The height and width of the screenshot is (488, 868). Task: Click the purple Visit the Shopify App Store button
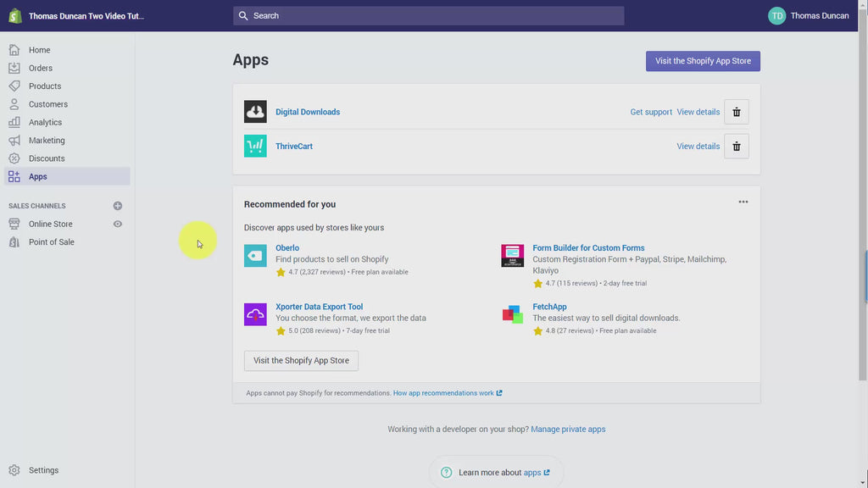click(x=703, y=61)
